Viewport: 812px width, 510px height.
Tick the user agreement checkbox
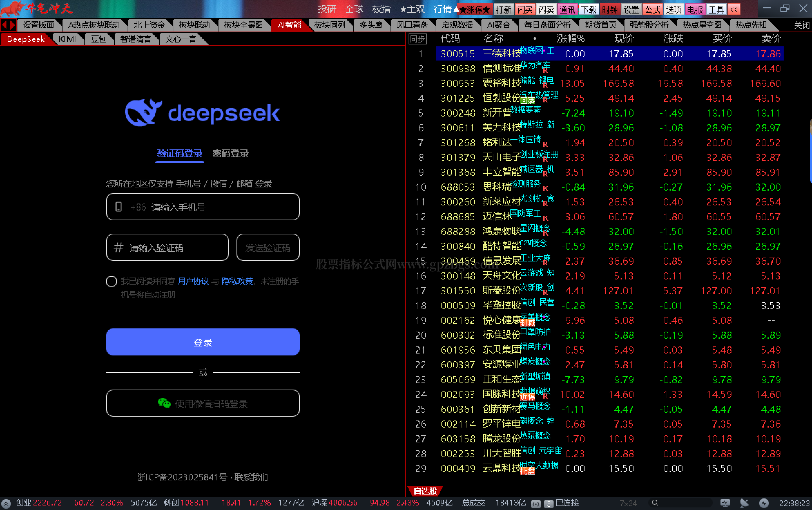click(111, 281)
